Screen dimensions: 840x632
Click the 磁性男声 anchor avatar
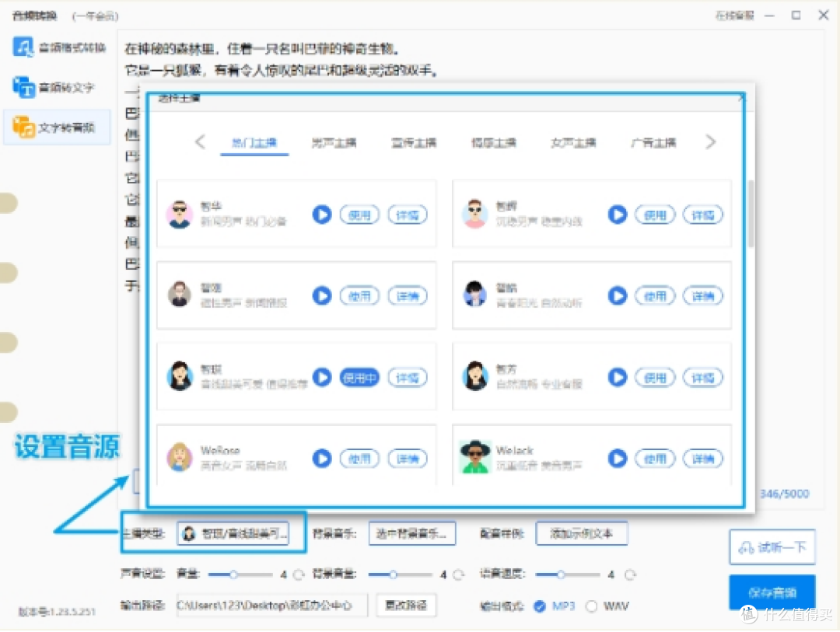(x=180, y=295)
